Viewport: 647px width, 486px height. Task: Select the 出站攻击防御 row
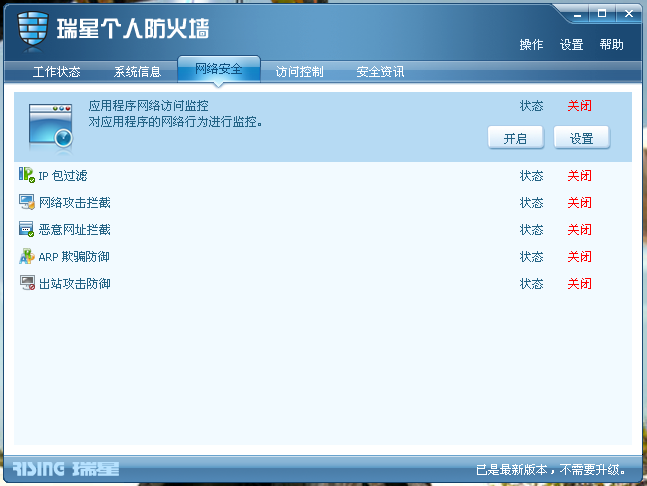pyautogui.click(x=323, y=283)
